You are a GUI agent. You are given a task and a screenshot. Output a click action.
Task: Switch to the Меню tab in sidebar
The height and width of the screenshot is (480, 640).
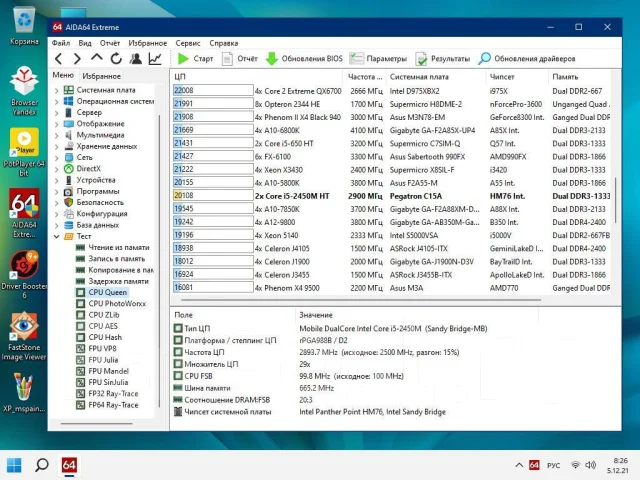point(63,75)
